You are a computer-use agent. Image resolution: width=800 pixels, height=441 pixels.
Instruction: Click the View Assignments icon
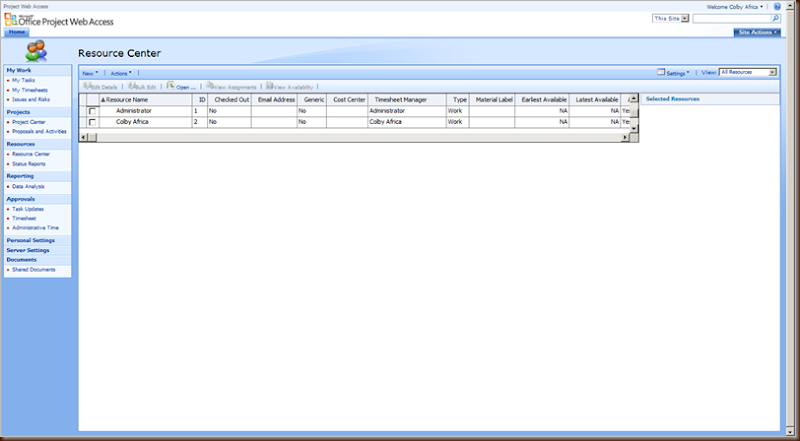pyautogui.click(x=210, y=86)
